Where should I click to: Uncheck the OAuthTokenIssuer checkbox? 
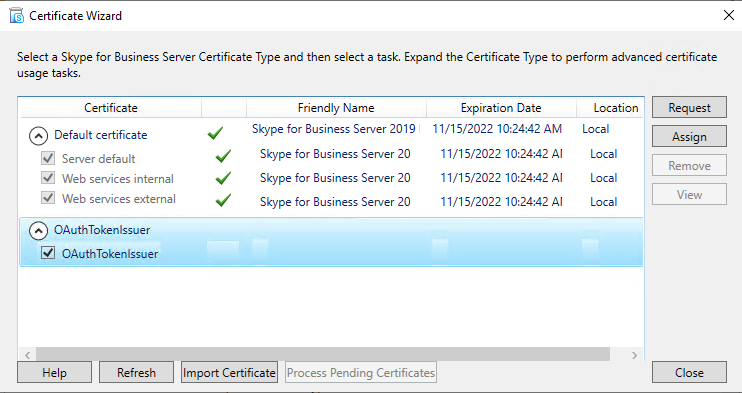[48, 253]
